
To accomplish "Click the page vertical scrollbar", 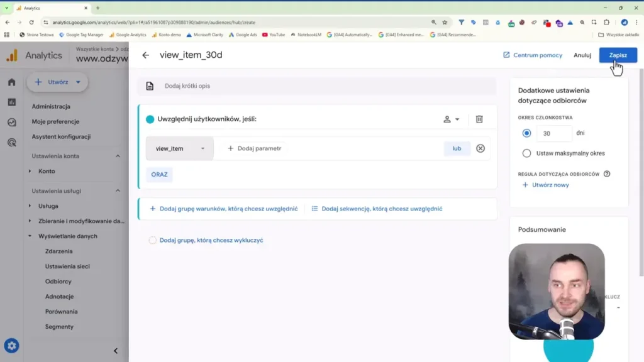I will click(641, 172).
